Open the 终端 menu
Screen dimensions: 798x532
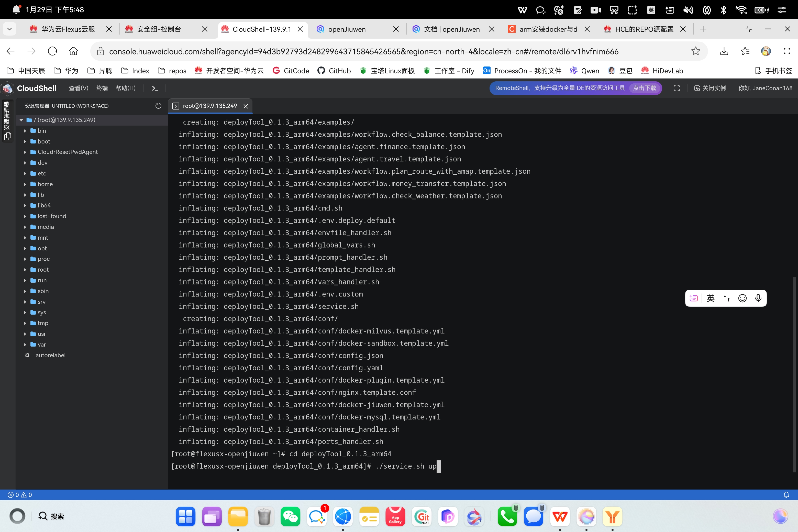(102, 88)
